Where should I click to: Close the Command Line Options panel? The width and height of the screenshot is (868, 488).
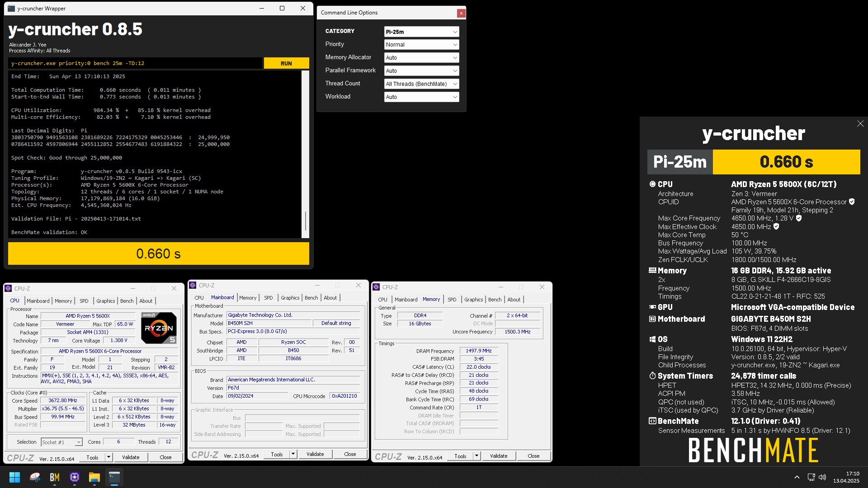point(461,13)
